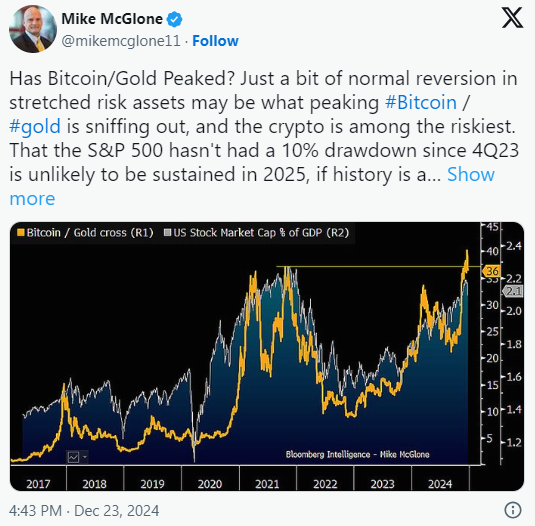This screenshot has width=535, height=526.
Task: Click the verified blue checkmark badge
Action: click(174, 19)
